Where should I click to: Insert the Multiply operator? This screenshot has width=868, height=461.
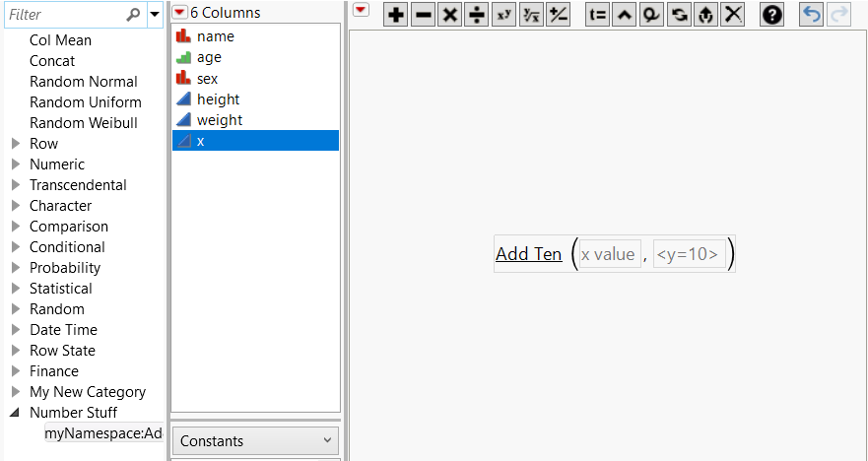(x=450, y=15)
